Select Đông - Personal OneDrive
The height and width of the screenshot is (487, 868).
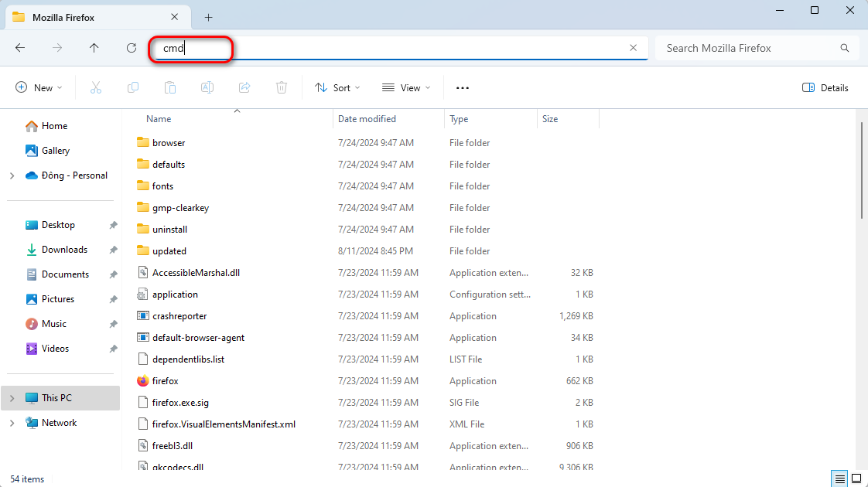tap(74, 175)
